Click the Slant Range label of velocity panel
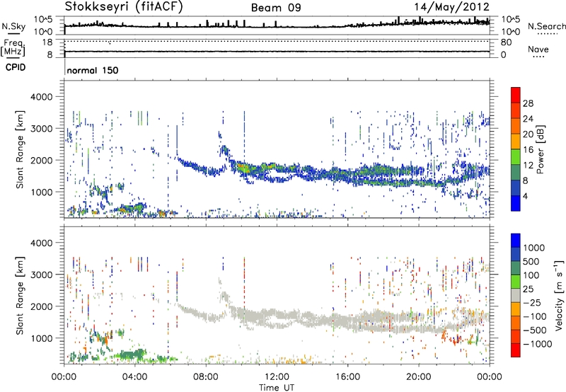Screen dimensions: 566x392 [x=20, y=295]
